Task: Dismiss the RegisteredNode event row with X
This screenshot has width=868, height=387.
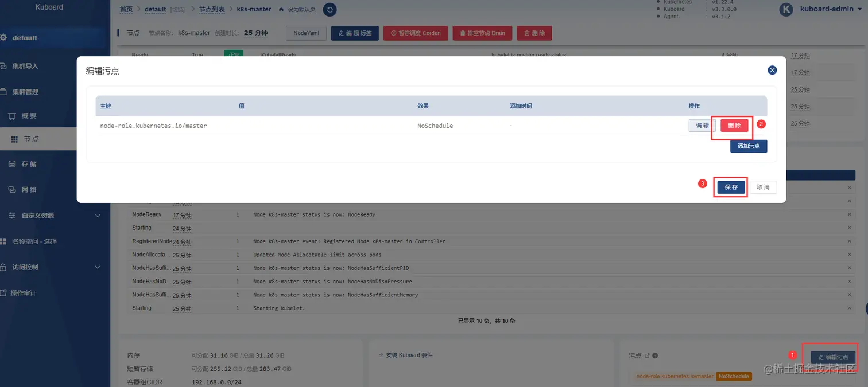Action: tap(850, 241)
